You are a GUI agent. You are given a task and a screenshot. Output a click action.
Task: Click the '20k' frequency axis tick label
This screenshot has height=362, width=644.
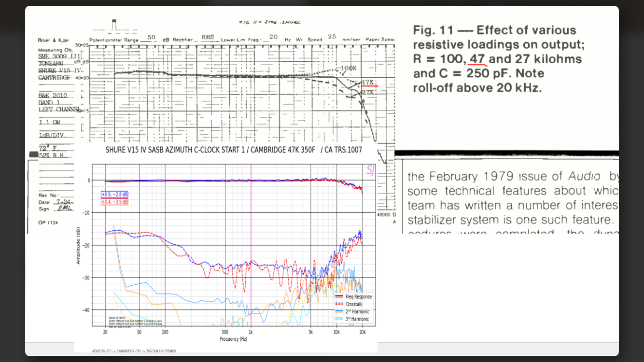[363, 332]
